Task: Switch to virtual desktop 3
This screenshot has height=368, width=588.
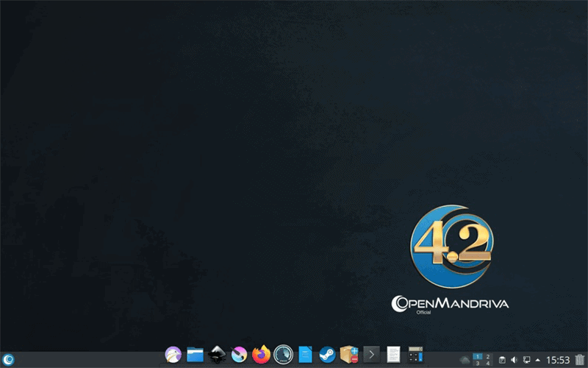Action: pyautogui.click(x=478, y=364)
